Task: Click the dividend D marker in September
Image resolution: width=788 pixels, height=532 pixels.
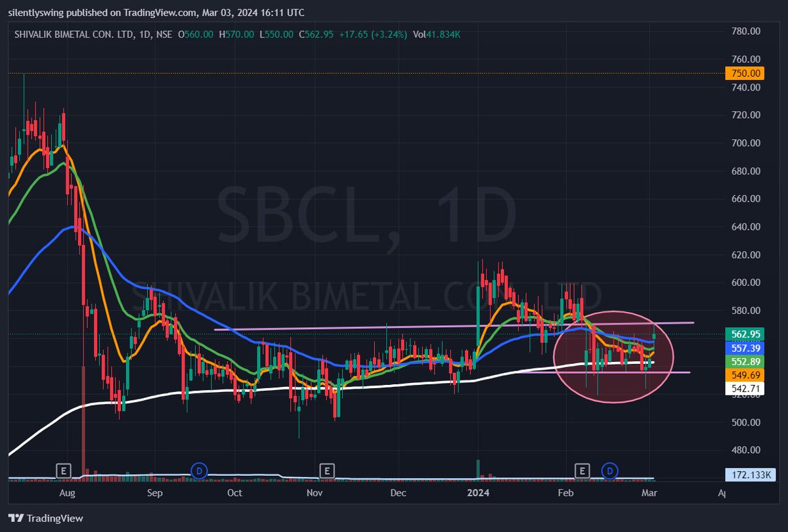Action: click(x=198, y=470)
